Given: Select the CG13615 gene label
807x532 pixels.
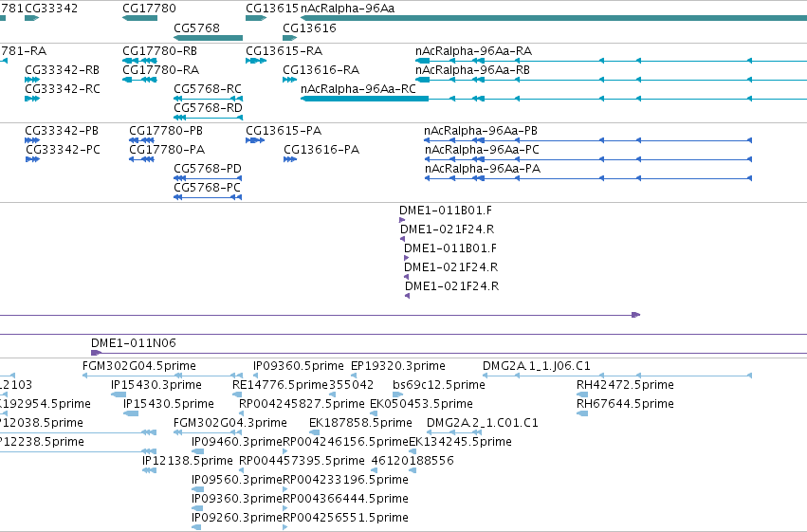Looking at the screenshot, I should coord(272,9).
